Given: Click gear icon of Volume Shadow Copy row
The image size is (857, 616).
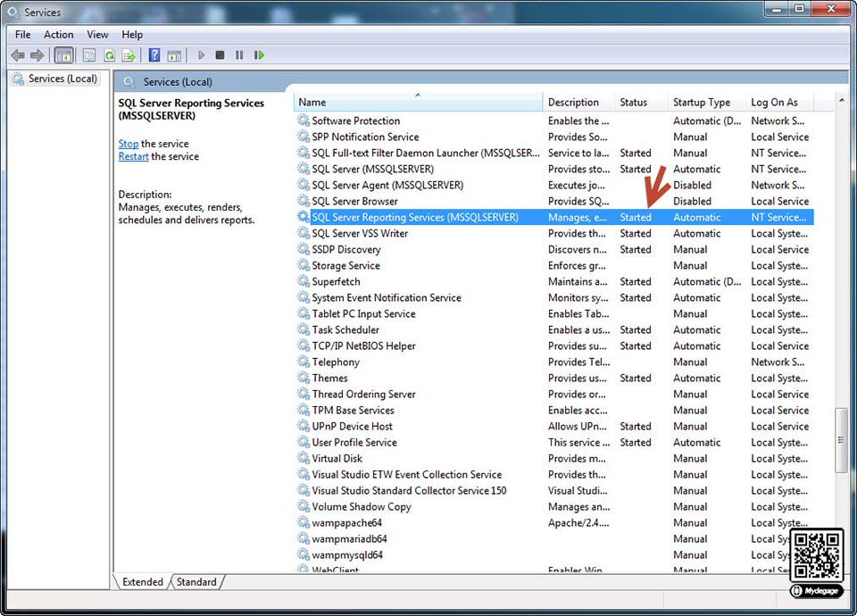Looking at the screenshot, I should click(x=304, y=507).
